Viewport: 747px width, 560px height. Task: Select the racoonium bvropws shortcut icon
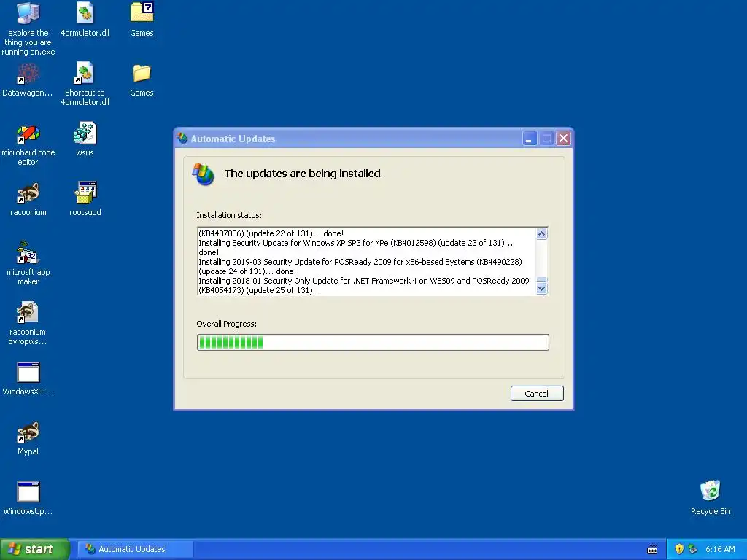(28, 313)
